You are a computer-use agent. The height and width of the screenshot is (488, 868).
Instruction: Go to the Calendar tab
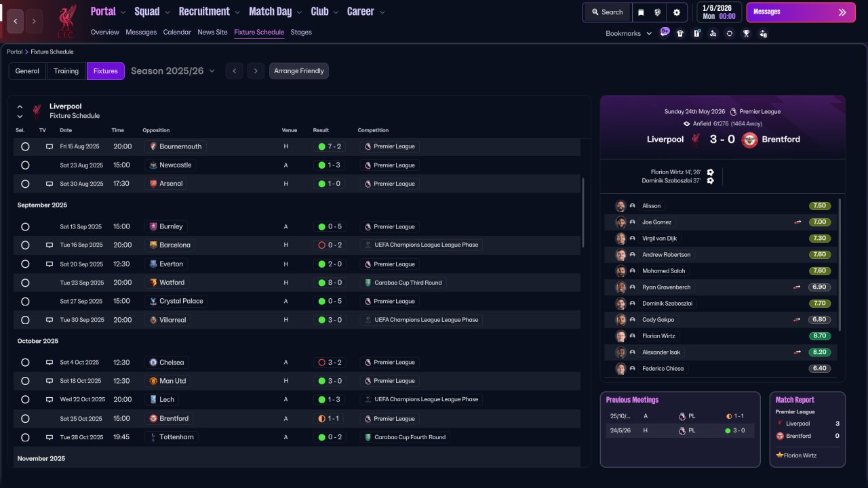pyautogui.click(x=177, y=32)
